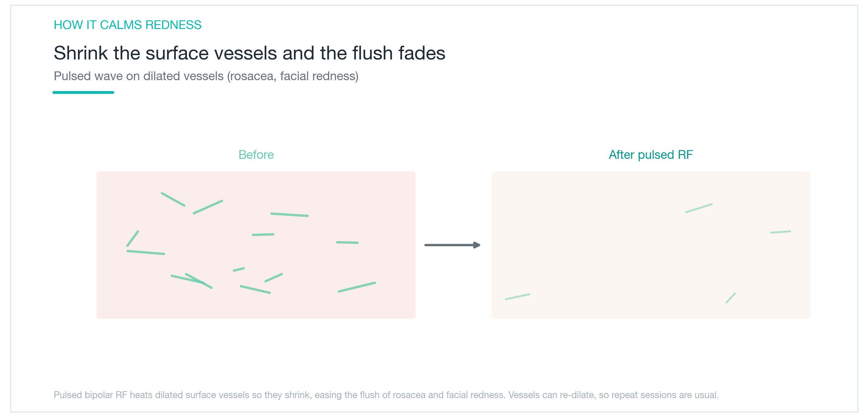Click the title about surface vessels

[x=249, y=53]
